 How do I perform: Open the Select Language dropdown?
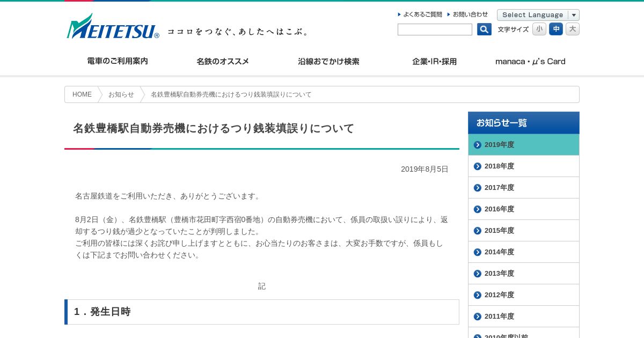point(538,15)
